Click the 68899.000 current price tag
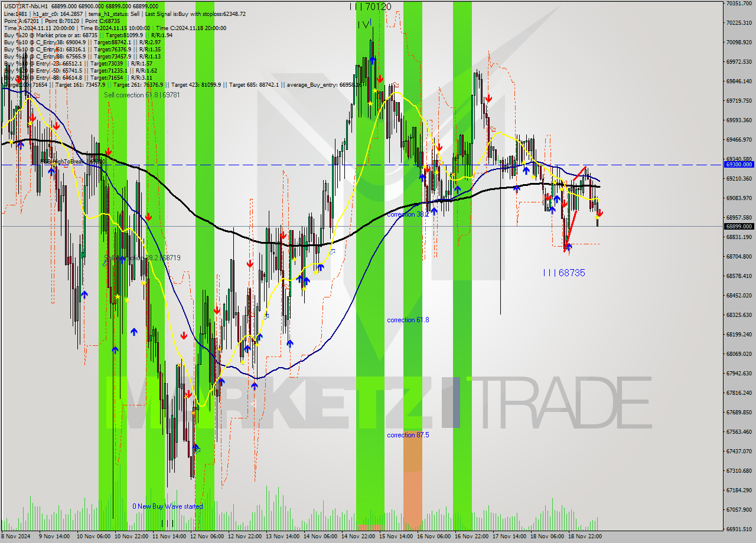 point(738,226)
